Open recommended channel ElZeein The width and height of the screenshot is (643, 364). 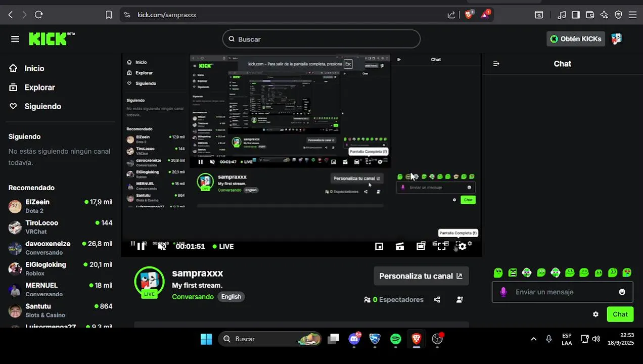coord(60,206)
